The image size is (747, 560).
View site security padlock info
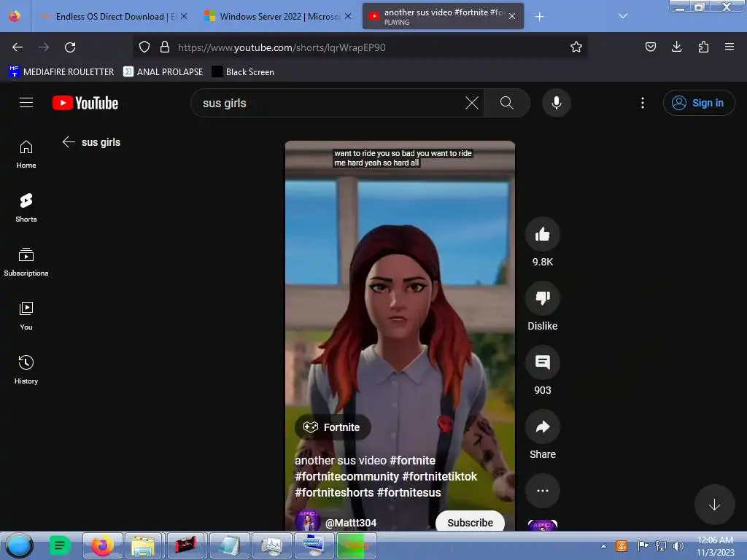(x=165, y=47)
